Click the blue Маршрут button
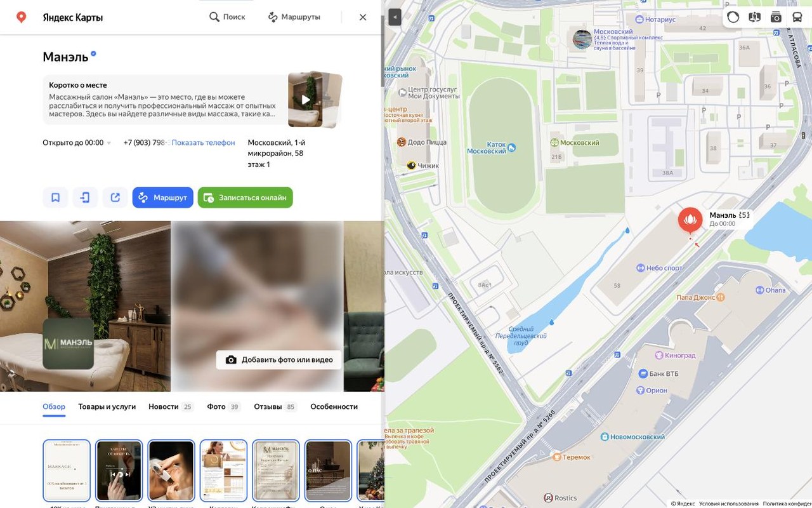Image resolution: width=812 pixels, height=508 pixels. tap(162, 197)
